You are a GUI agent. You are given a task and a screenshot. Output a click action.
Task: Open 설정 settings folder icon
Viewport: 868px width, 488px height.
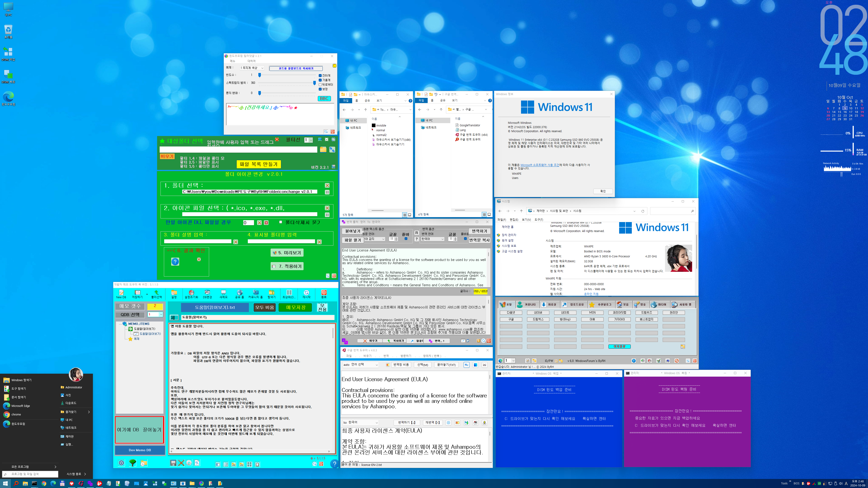point(174,294)
